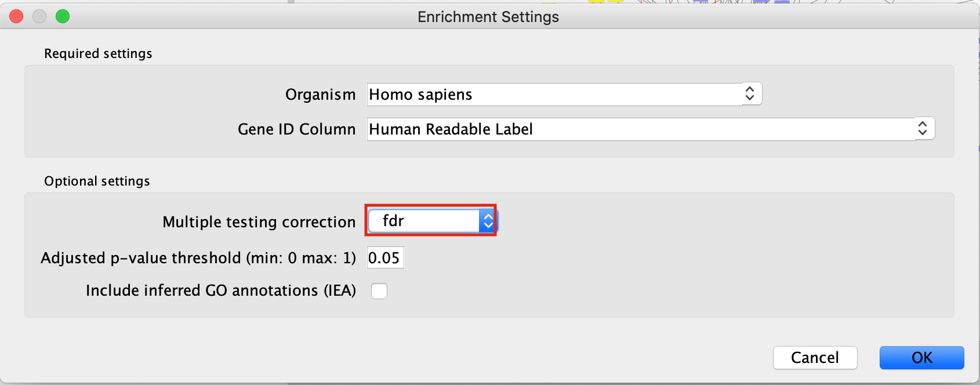
Task: Click the blue arrows on fdr selector
Action: pyautogui.click(x=488, y=221)
